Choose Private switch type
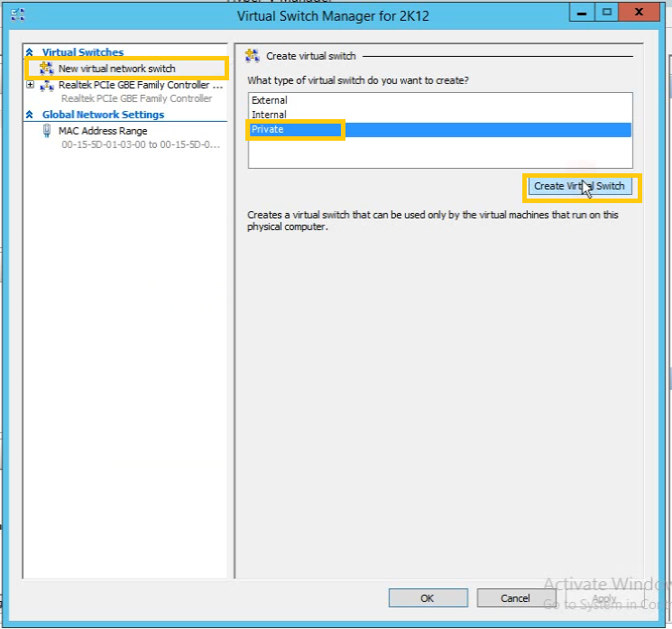Viewport: 672px width, 629px height. 439,129
